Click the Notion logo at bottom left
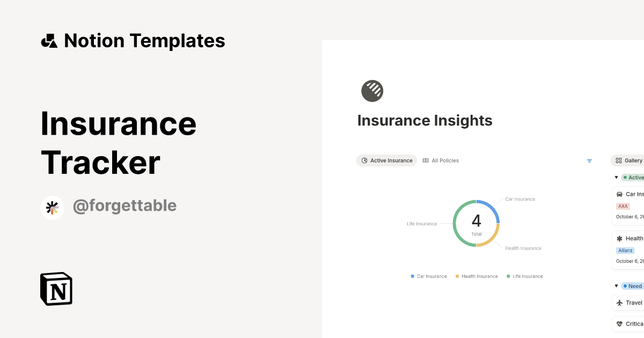The width and height of the screenshot is (644, 338). tap(56, 289)
